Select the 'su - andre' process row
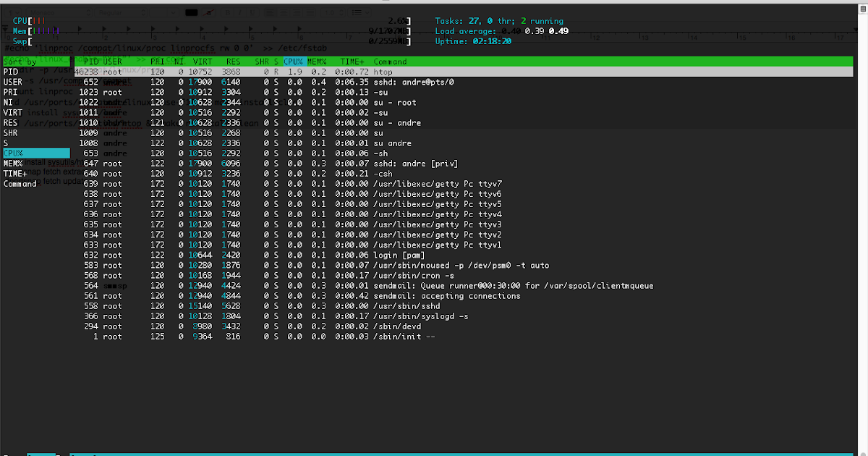 pos(463,122)
